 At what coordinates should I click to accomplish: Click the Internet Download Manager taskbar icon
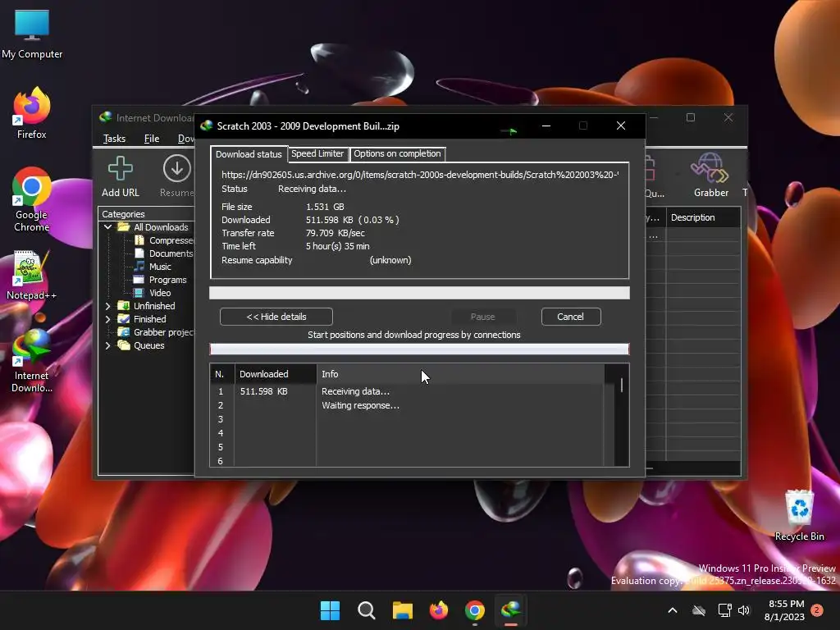(x=511, y=610)
